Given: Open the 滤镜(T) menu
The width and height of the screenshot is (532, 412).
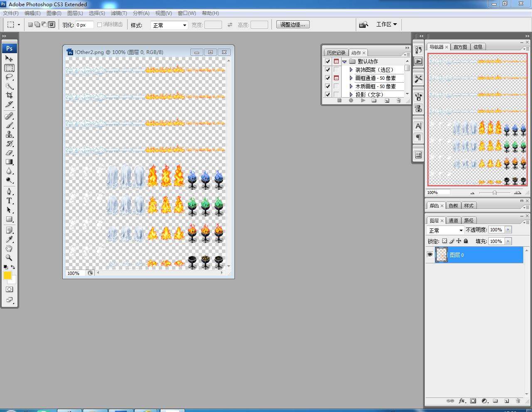Looking at the screenshot, I should coord(119,13).
